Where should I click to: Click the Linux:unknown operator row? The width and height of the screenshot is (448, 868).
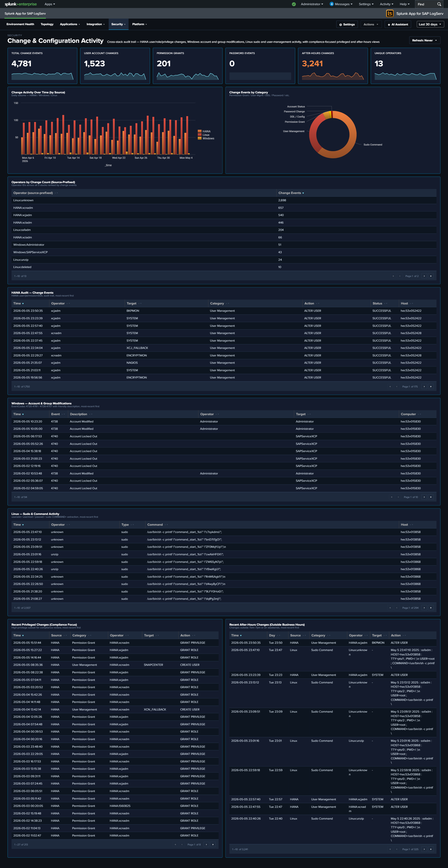(224, 200)
